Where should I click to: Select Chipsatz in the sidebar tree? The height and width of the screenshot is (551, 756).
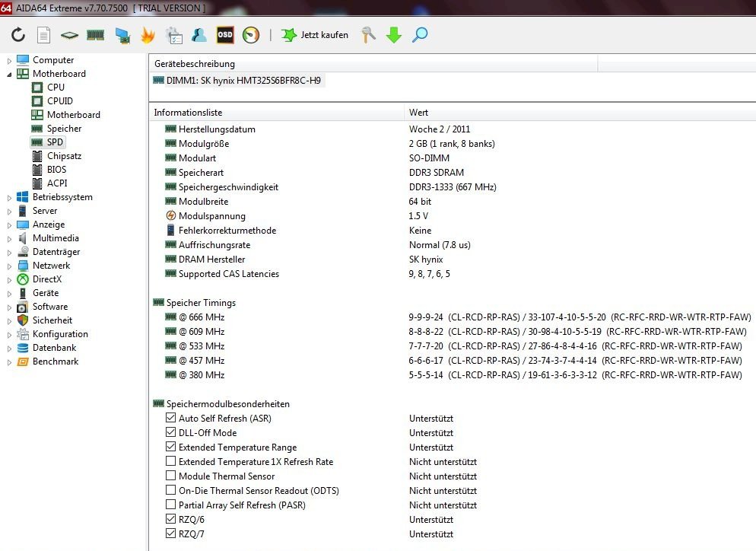pyautogui.click(x=64, y=156)
